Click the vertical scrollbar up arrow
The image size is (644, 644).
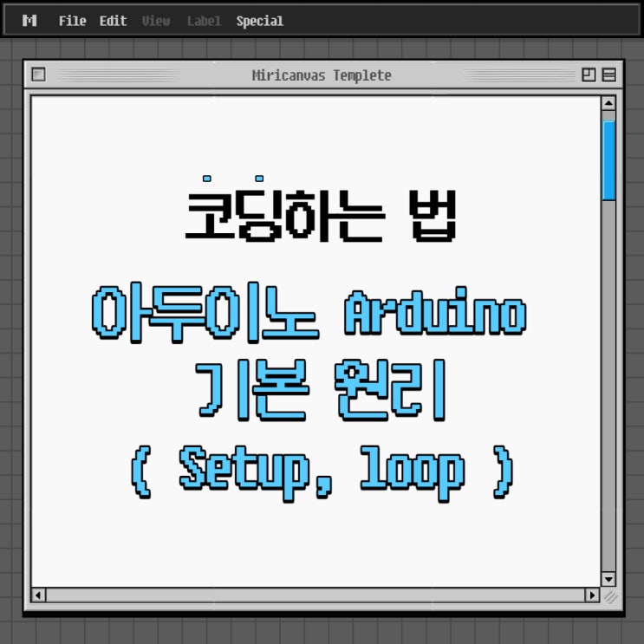coord(608,102)
